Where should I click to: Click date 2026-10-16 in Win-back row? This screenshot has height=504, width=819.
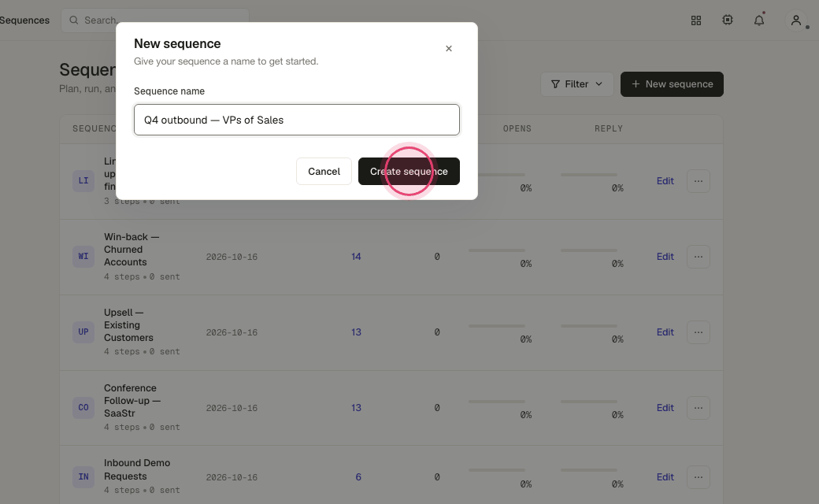click(x=232, y=257)
